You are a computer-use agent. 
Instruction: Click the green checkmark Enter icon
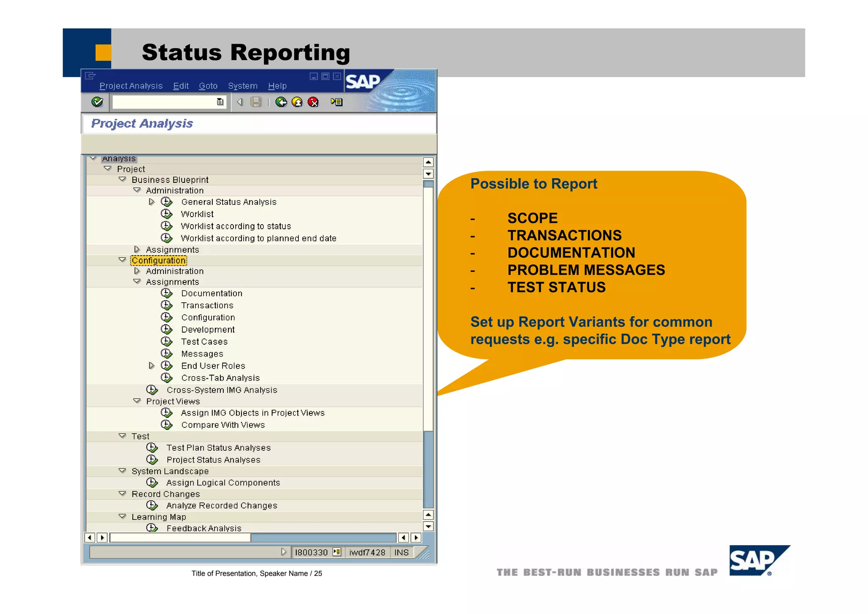(97, 102)
